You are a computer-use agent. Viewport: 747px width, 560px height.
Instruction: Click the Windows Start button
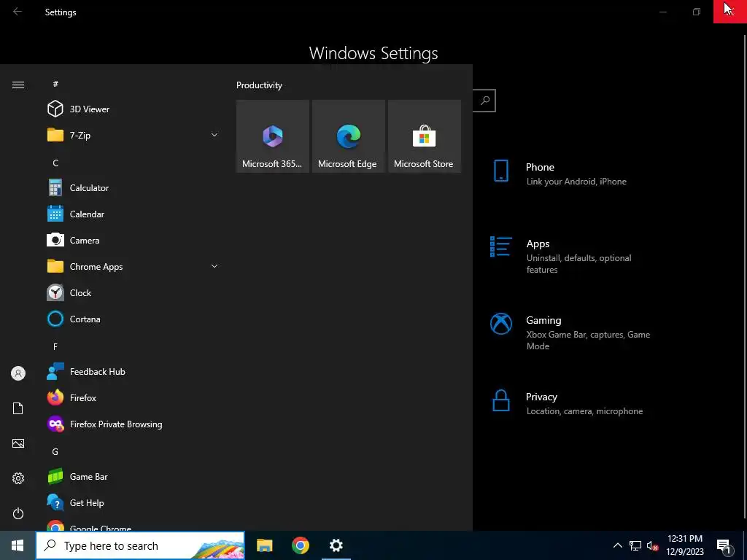(x=18, y=545)
